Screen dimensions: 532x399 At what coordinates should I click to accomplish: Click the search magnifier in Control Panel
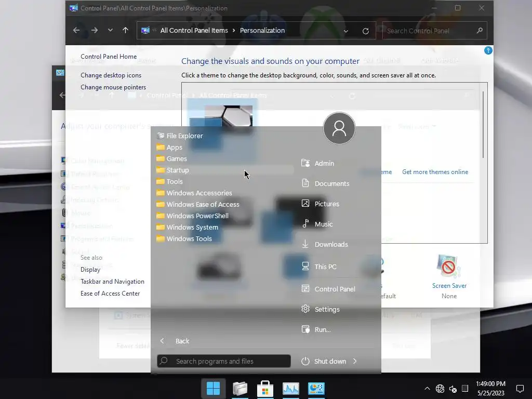(480, 31)
